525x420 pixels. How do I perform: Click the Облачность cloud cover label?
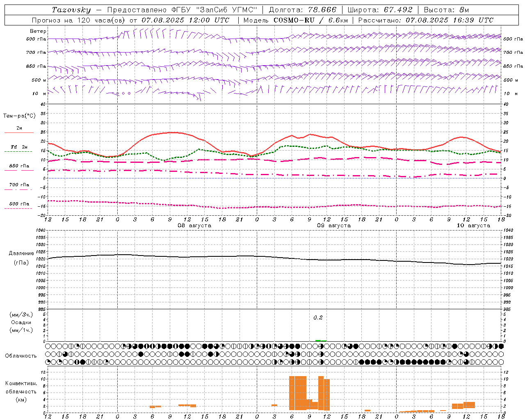[21, 356]
